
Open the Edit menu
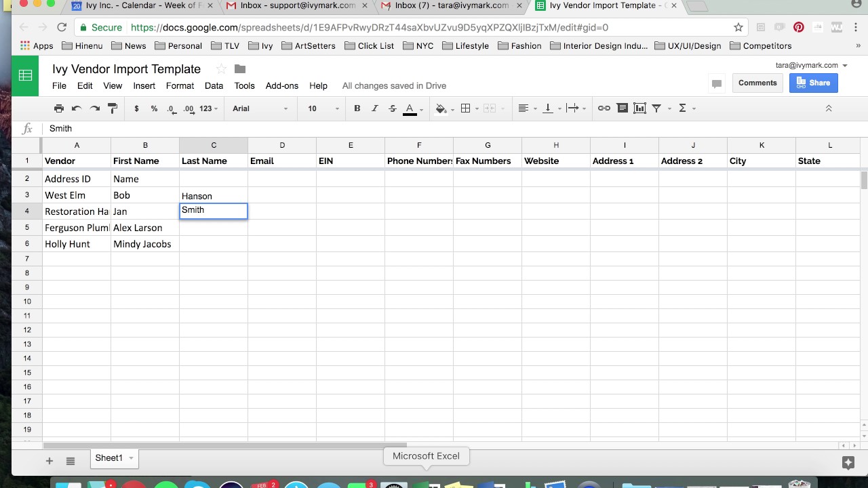point(85,86)
